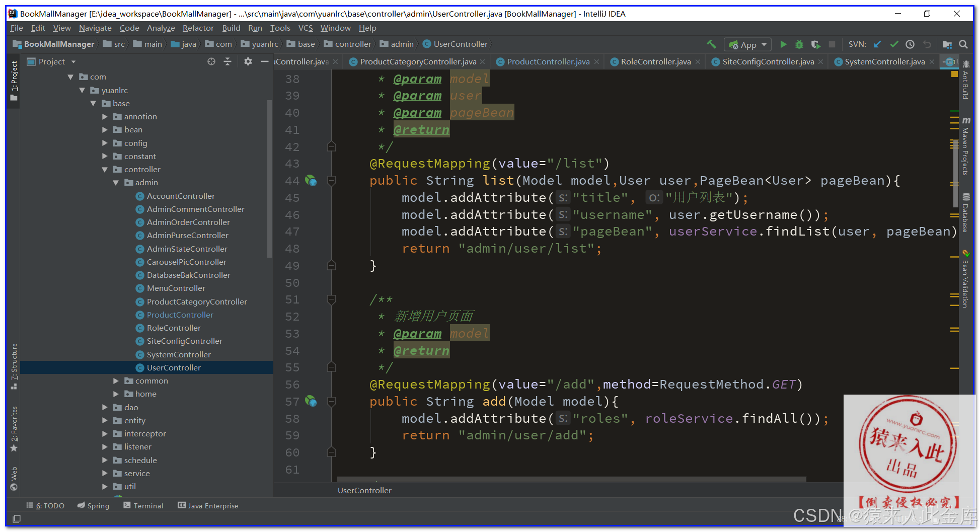Start debugging with the bug icon
The image size is (980, 532).
coord(799,44)
